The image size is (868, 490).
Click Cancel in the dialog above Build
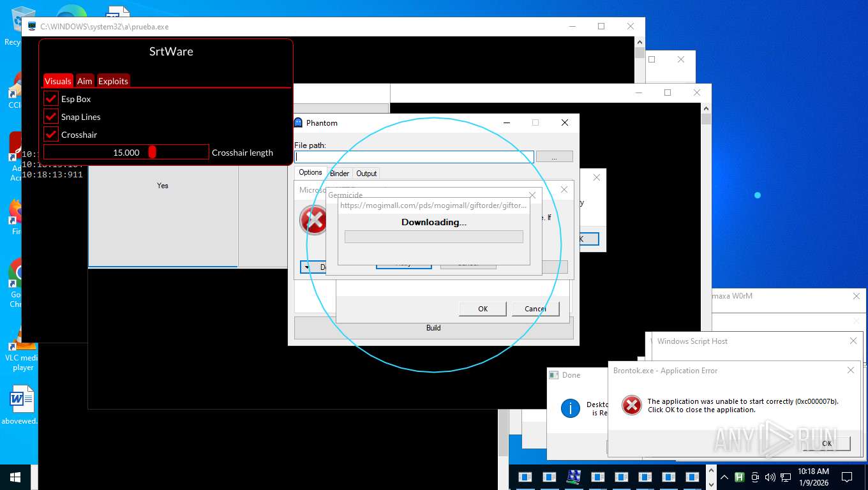click(x=535, y=309)
